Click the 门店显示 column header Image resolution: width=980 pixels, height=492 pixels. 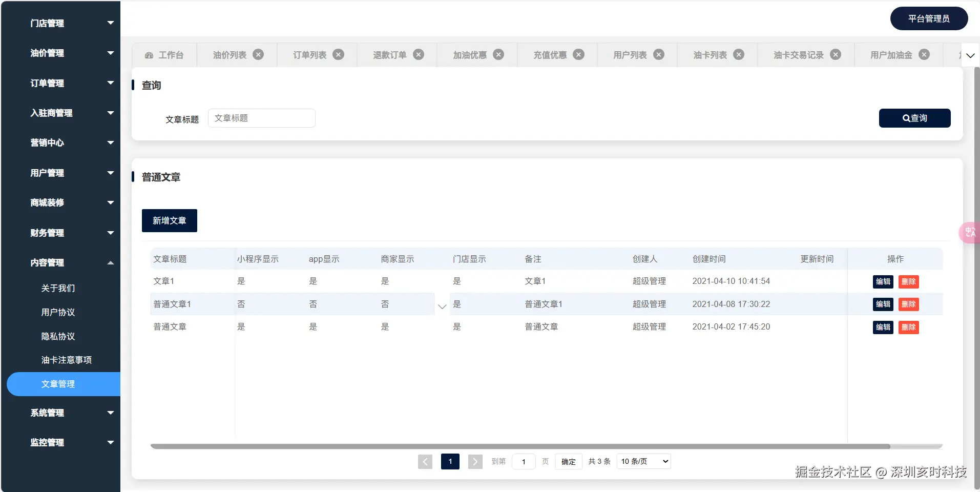tap(469, 259)
